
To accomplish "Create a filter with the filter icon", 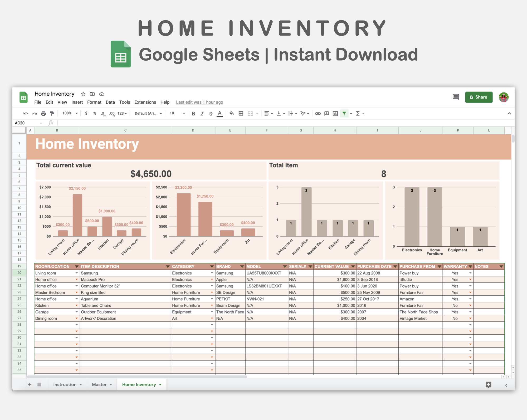I will (x=344, y=113).
